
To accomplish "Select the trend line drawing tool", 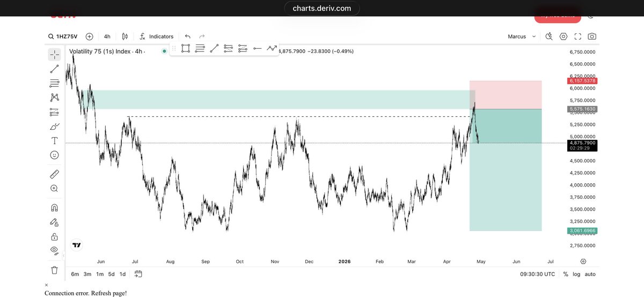I will (54, 69).
